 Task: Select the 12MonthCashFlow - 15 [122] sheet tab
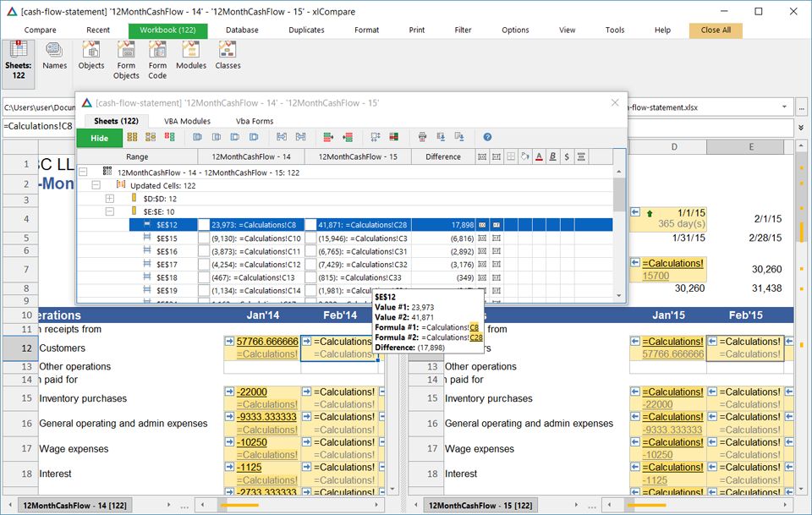(479, 505)
